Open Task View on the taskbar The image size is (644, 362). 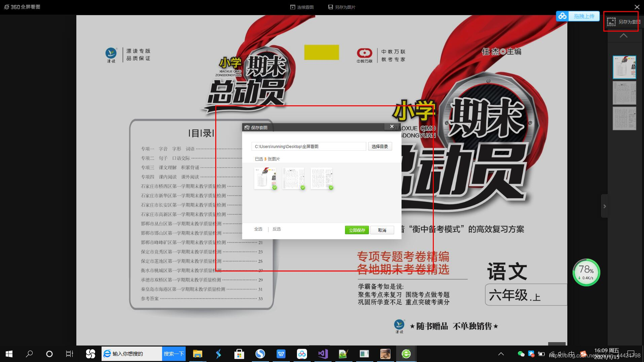pyautogui.click(x=69, y=354)
